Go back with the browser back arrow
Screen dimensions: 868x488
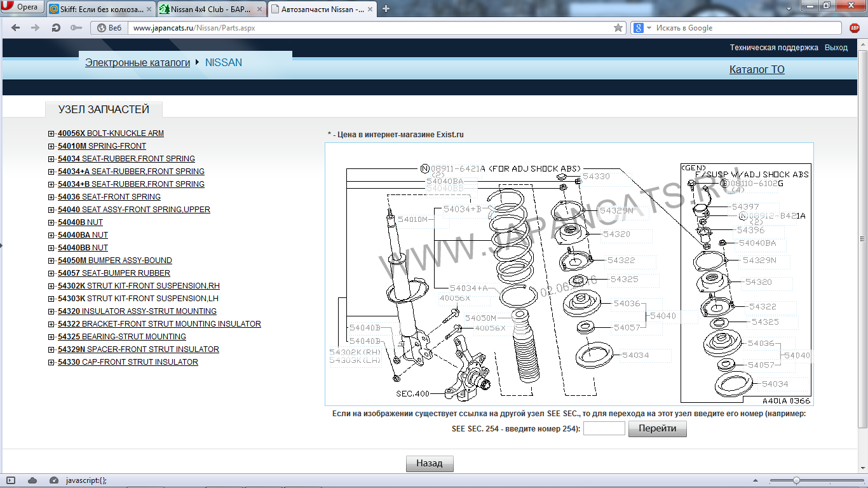16,28
